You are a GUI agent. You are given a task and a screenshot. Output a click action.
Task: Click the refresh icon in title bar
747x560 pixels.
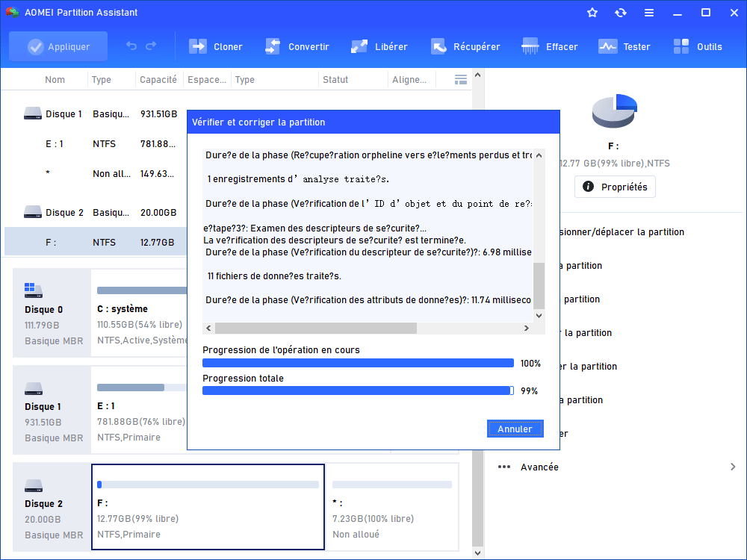[x=621, y=13]
